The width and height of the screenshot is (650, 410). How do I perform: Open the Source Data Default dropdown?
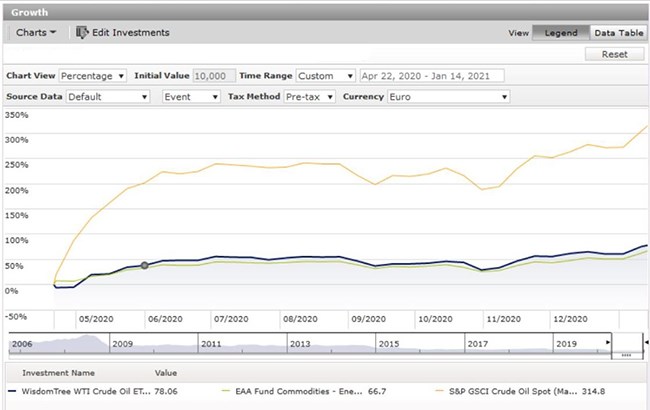coord(107,97)
